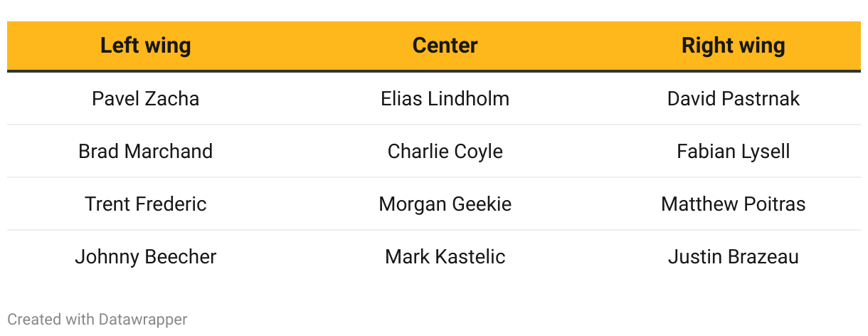Image resolution: width=868 pixels, height=336 pixels.
Task: Click the Center column header
Action: point(445,46)
